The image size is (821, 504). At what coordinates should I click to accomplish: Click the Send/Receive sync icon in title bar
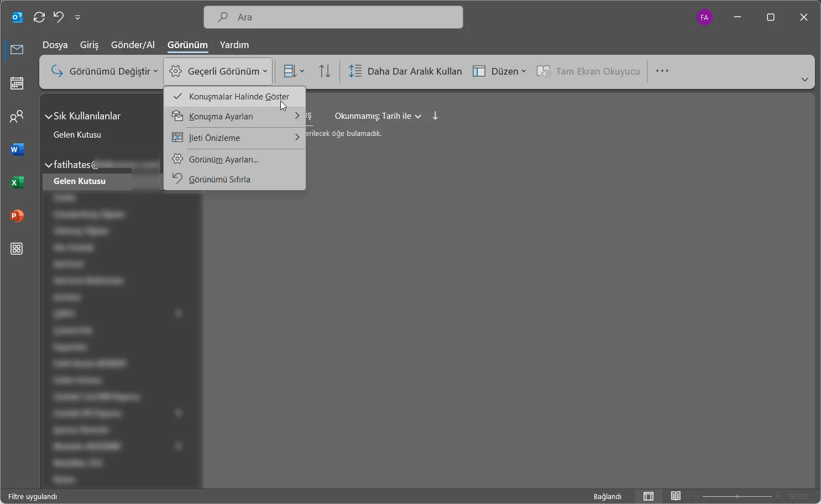[39, 18]
